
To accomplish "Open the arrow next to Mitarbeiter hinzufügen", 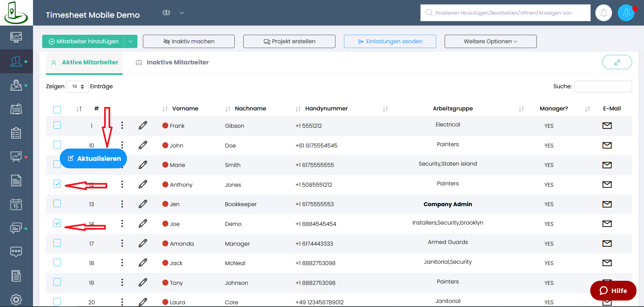I will pyautogui.click(x=131, y=41).
